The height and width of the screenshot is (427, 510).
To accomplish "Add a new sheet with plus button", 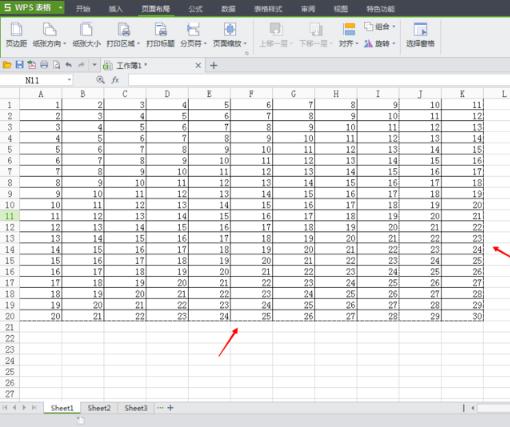I will click(x=171, y=408).
